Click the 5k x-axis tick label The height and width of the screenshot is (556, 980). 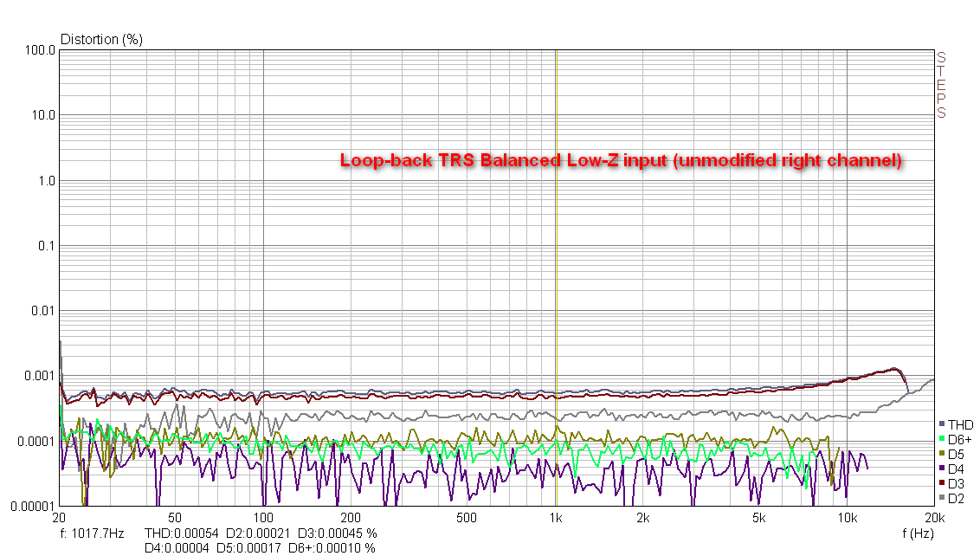tap(758, 518)
